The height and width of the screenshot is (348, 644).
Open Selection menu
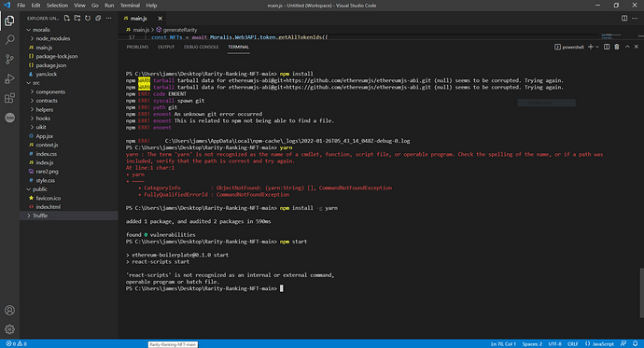click(x=57, y=6)
